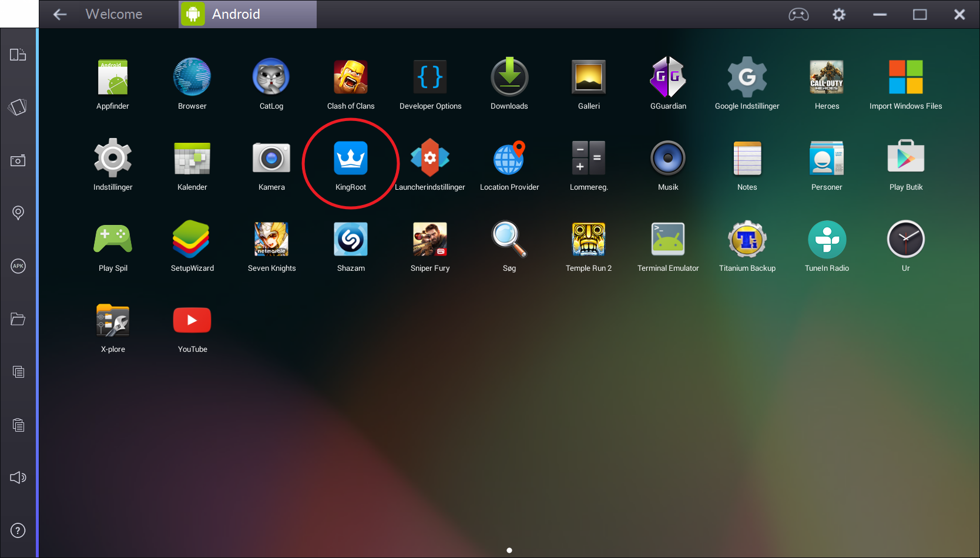Screen dimensions: 980x558
Task: Click the sidebar paste clipboard icon
Action: click(18, 425)
